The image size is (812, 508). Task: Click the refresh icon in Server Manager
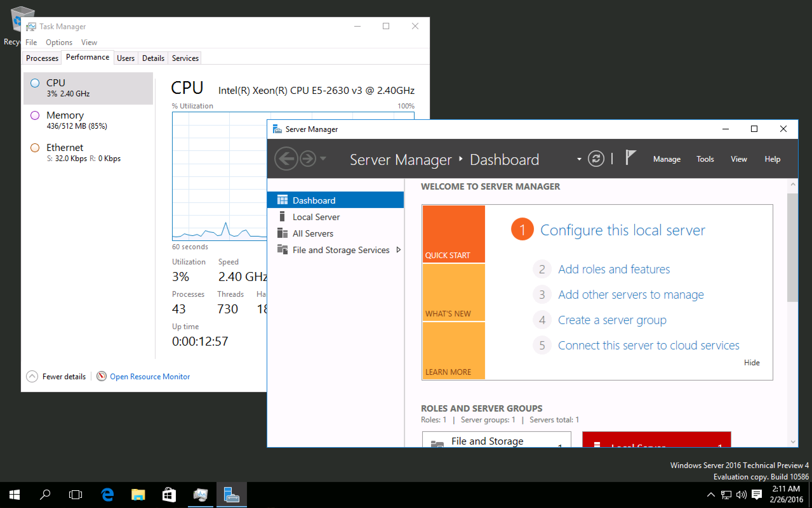click(x=596, y=159)
